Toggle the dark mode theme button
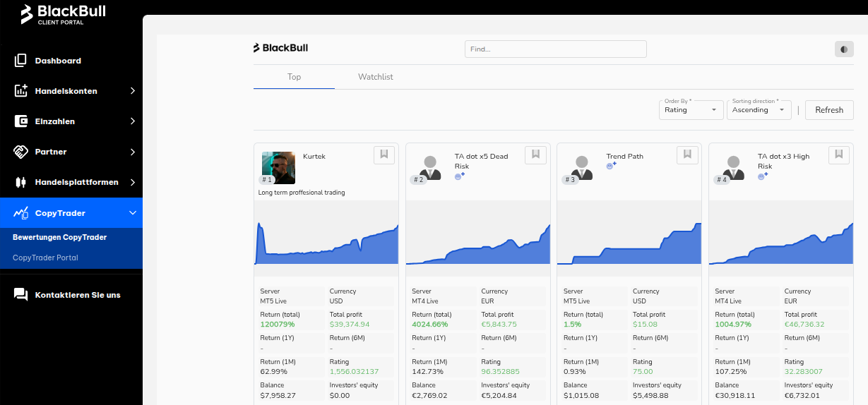868x405 pixels. [844, 49]
